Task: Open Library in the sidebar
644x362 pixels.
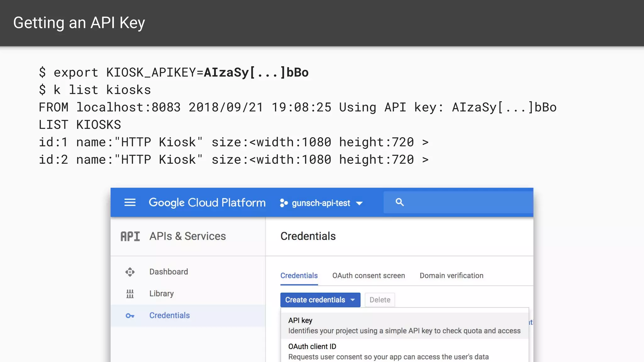Action: point(188,294)
